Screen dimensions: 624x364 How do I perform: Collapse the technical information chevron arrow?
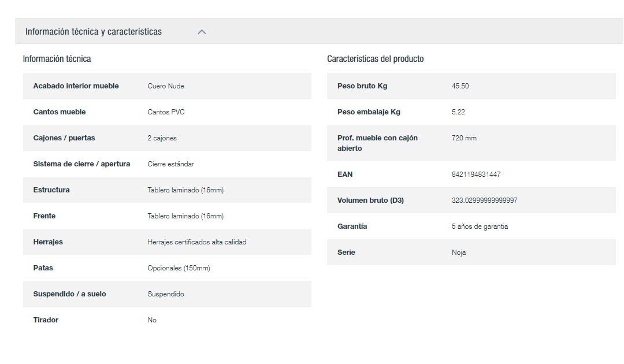click(202, 32)
